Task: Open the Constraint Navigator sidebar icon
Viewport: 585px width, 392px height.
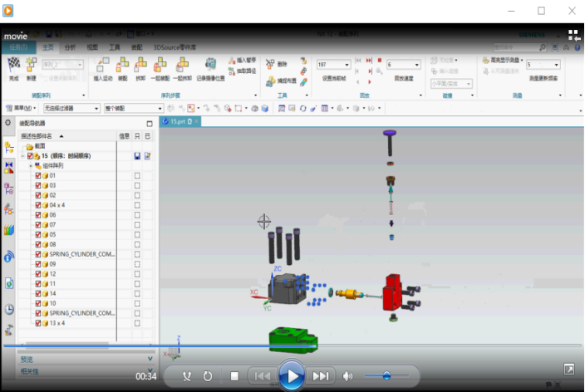Action: (9, 168)
